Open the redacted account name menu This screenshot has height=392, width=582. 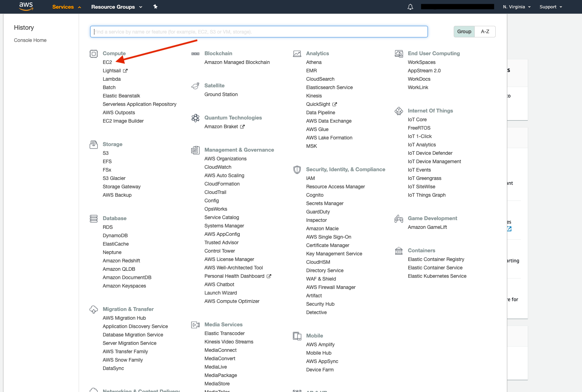pyautogui.click(x=458, y=7)
